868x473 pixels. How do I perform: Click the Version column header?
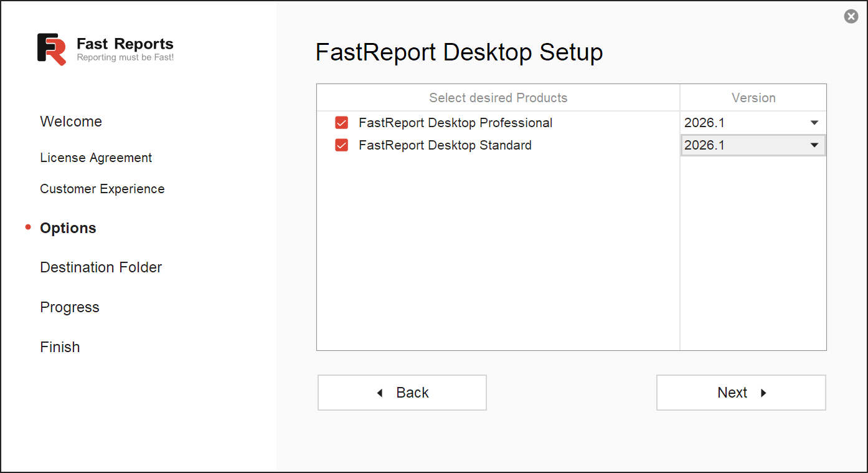coord(753,98)
